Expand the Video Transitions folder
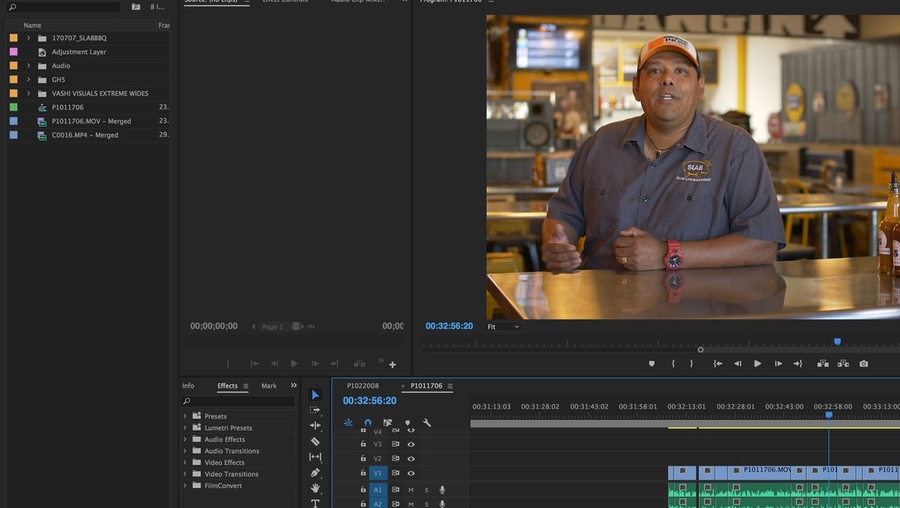The image size is (900, 508). tap(185, 474)
